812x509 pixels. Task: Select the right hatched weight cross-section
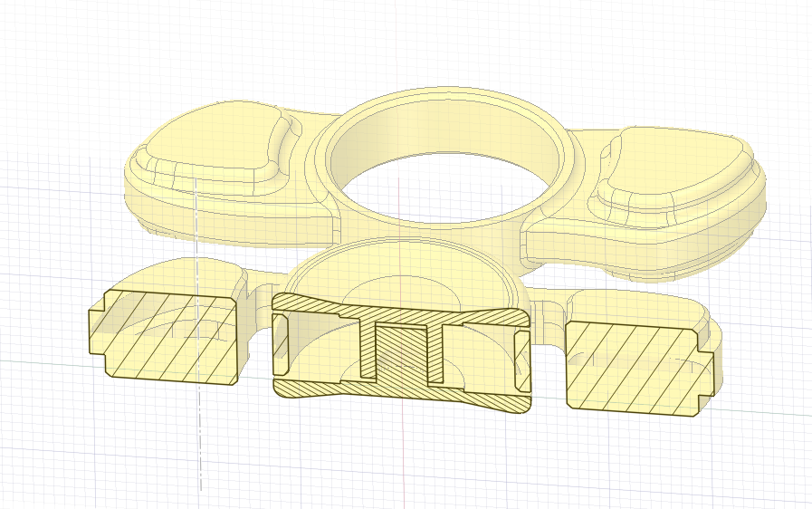coord(640,369)
